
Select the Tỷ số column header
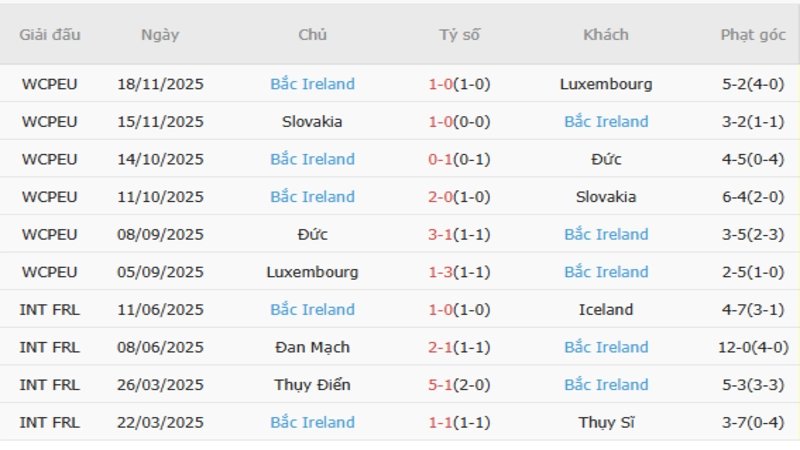click(x=459, y=34)
